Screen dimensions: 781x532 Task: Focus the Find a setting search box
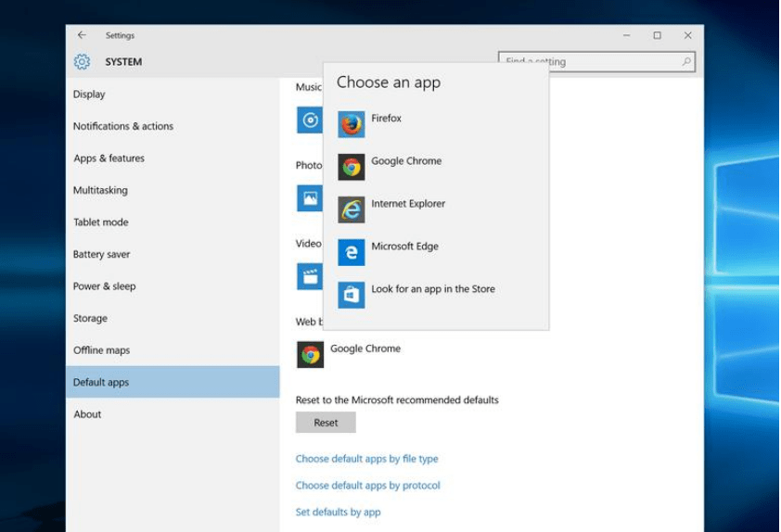coord(596,62)
